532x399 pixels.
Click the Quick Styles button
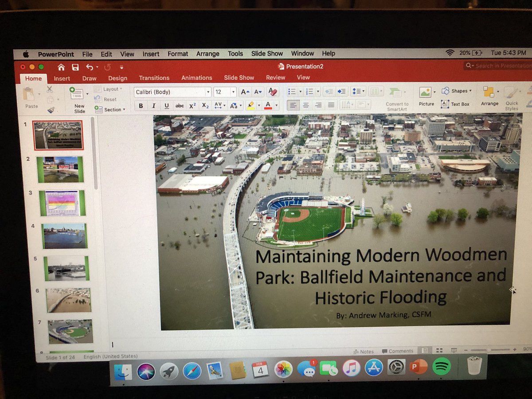pos(512,98)
